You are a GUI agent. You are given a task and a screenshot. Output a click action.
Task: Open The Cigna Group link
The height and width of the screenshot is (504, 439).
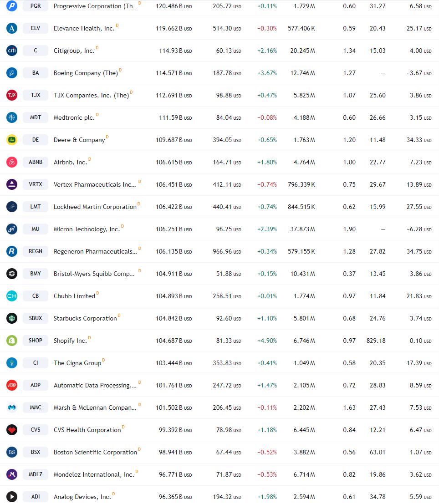click(x=77, y=363)
